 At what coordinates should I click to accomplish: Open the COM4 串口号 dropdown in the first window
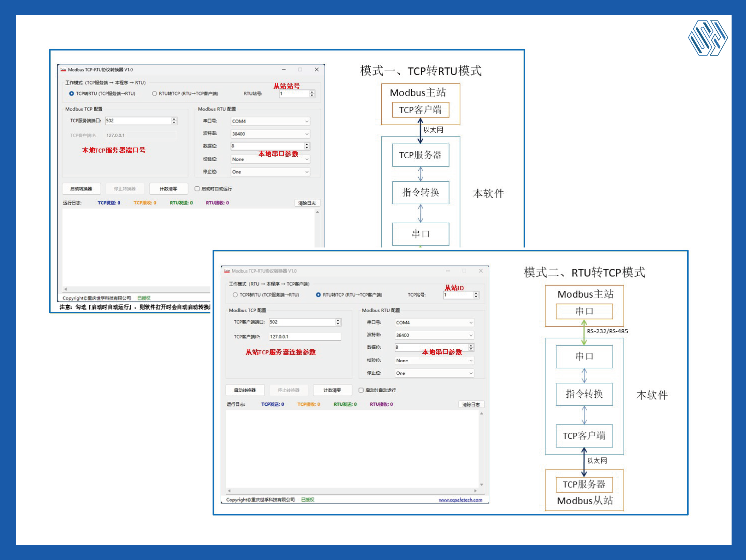[x=307, y=121]
